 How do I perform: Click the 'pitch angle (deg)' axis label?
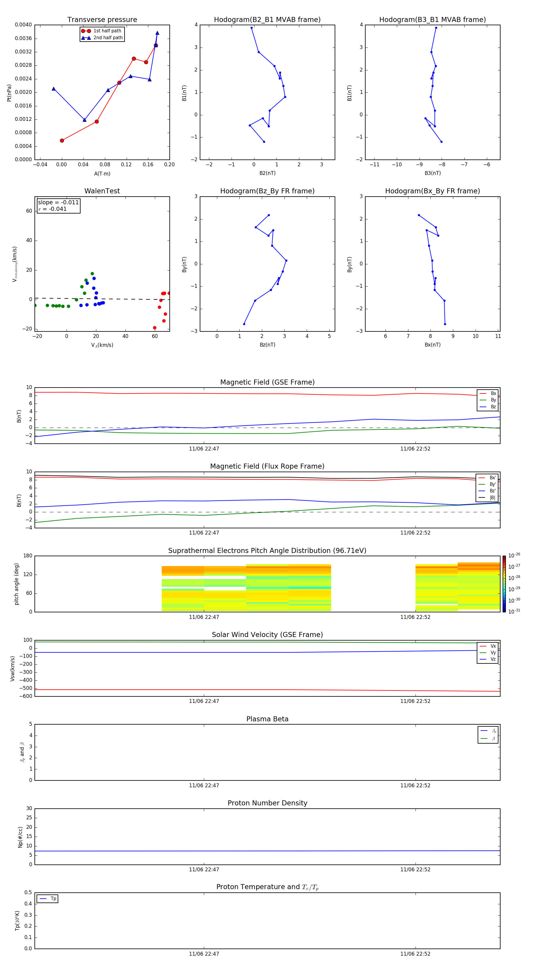tap(16, 584)
